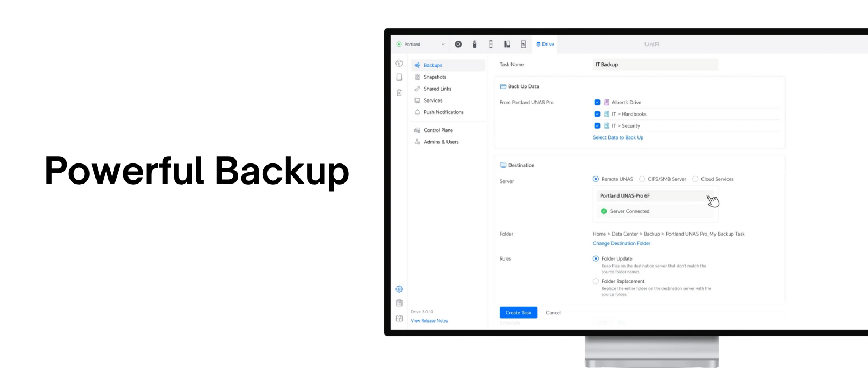Click the green Server Connected check icon
The width and height of the screenshot is (868, 391).
[604, 211]
